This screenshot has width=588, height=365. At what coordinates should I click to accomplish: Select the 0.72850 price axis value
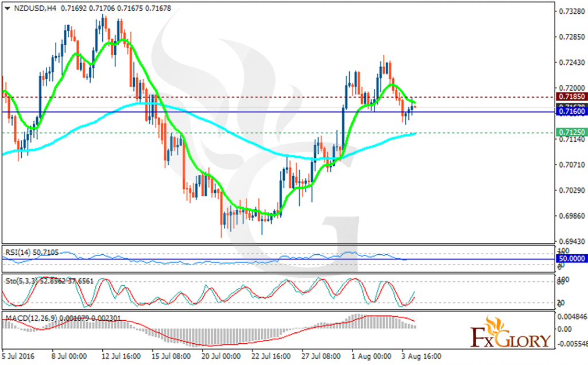click(x=572, y=37)
